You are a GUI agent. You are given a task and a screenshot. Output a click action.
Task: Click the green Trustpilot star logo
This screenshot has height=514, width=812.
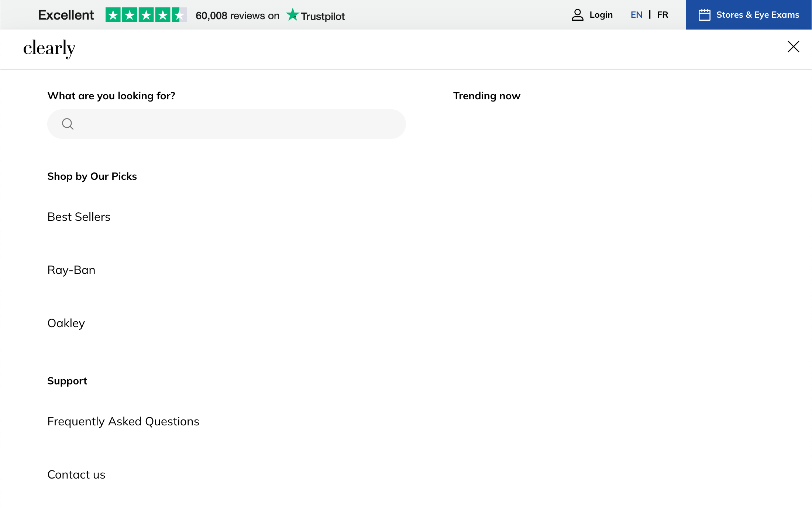pyautogui.click(x=293, y=15)
